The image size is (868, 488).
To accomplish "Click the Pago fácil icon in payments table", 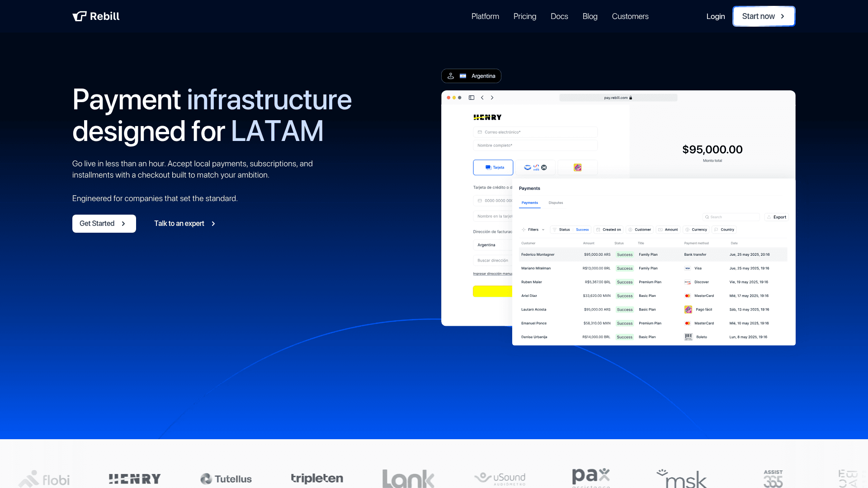I will (688, 310).
